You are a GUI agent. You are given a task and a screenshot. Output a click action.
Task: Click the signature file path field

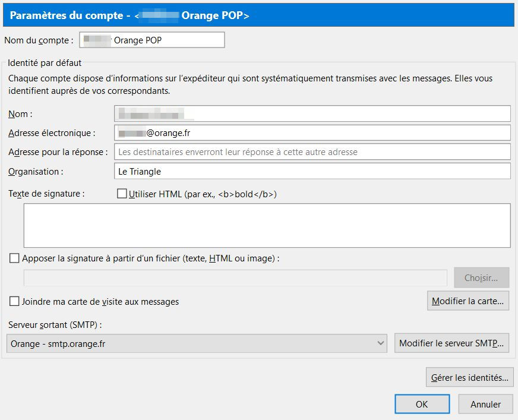235,277
